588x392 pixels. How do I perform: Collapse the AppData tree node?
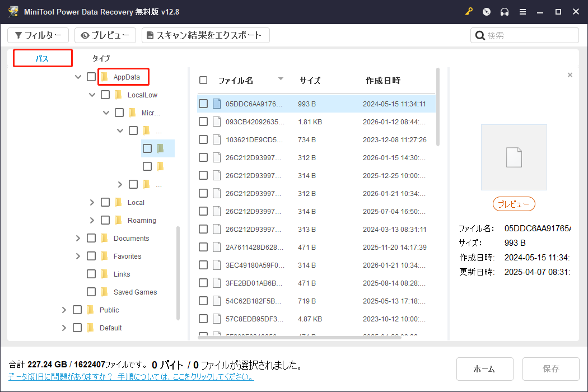point(78,77)
